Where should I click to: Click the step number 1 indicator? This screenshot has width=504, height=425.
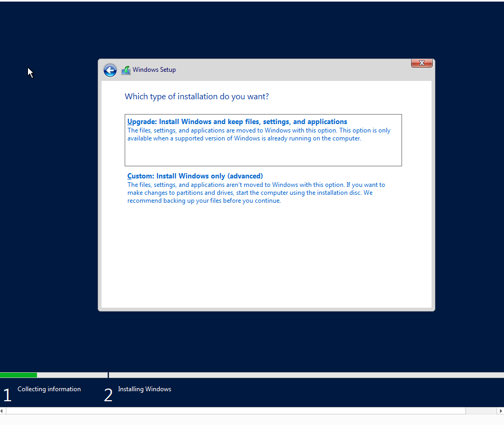tap(7, 395)
